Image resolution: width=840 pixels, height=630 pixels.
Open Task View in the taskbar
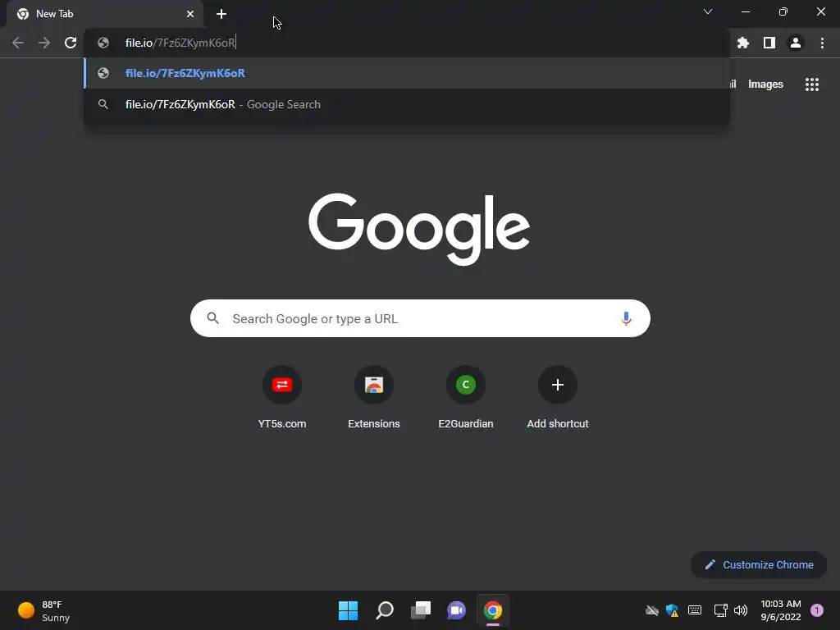point(421,610)
